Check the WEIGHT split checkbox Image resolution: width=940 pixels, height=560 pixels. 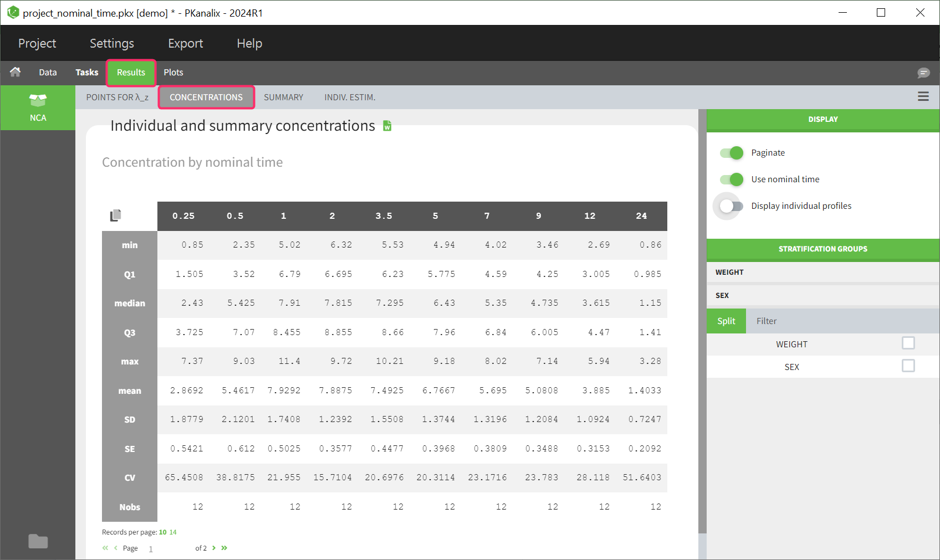pyautogui.click(x=908, y=343)
